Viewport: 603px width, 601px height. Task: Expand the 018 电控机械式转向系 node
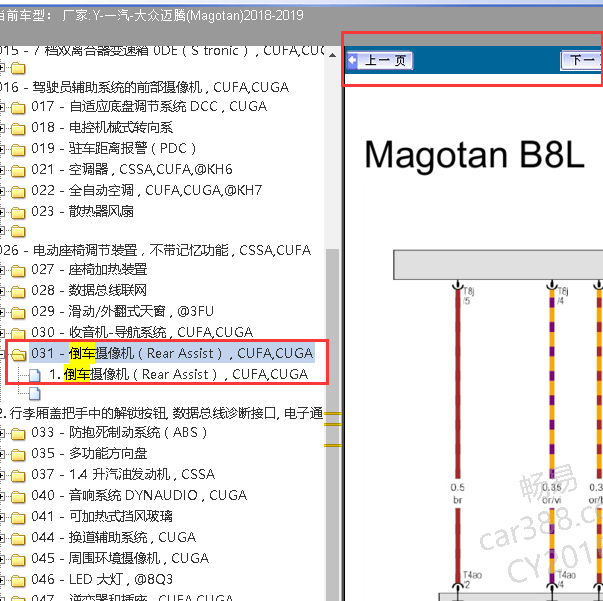coord(3,128)
